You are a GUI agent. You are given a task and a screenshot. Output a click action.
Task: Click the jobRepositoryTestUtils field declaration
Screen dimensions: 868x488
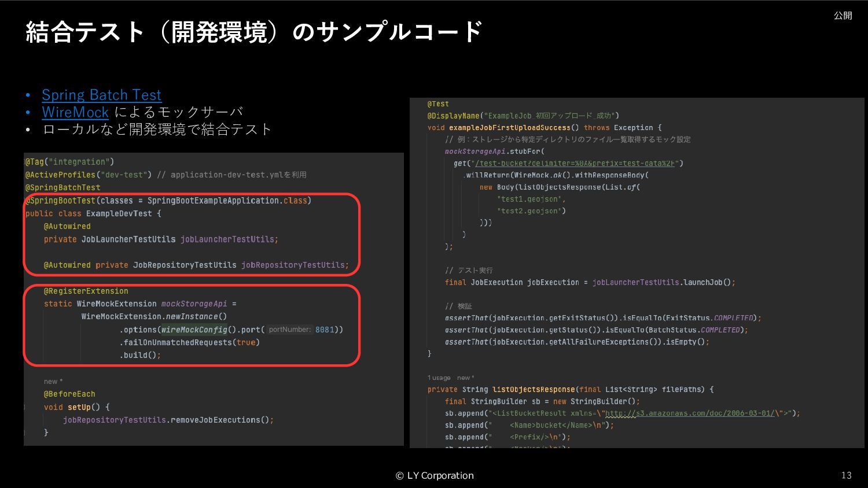tap(196, 265)
